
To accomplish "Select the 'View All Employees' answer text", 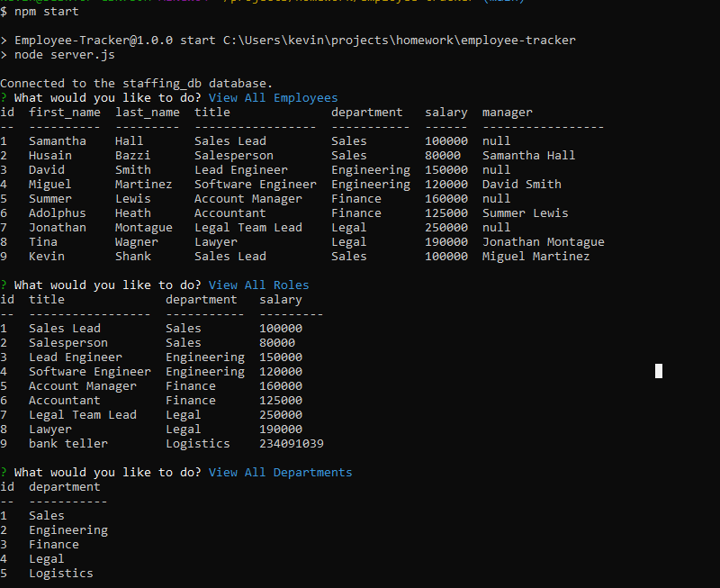I will click(274, 98).
